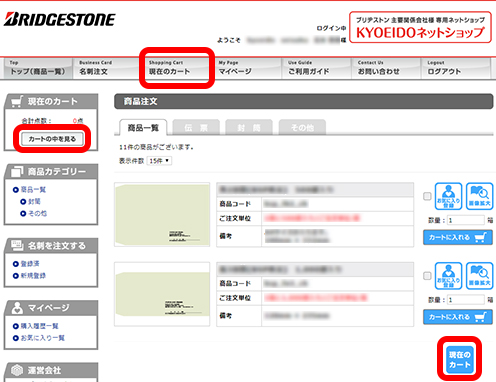This screenshot has width=496, height=382.
Task: Click the カートの中を見る button
Action: pos(52,139)
